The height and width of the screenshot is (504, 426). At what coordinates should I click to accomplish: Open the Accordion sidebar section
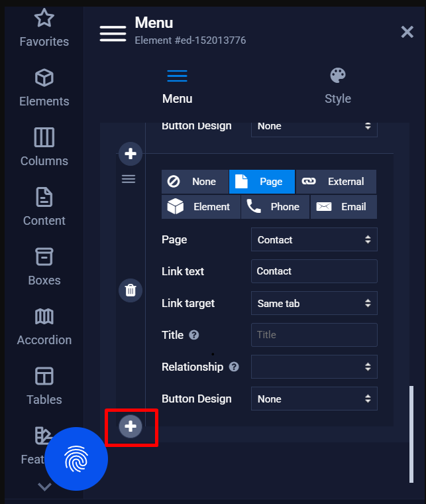tap(44, 326)
